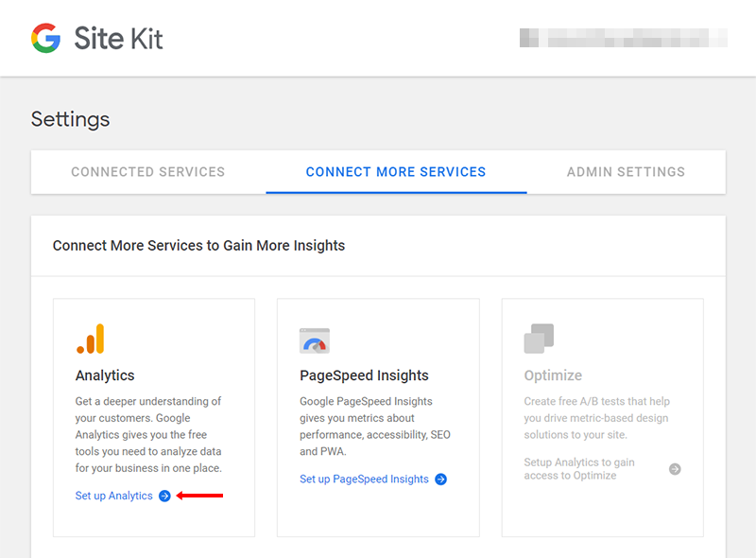Click the Settings page heading

[70, 119]
